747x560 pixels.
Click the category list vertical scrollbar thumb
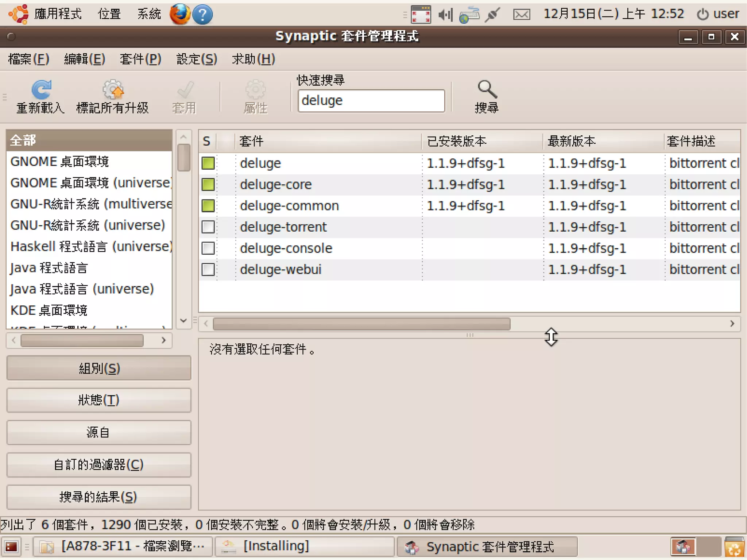point(184,158)
